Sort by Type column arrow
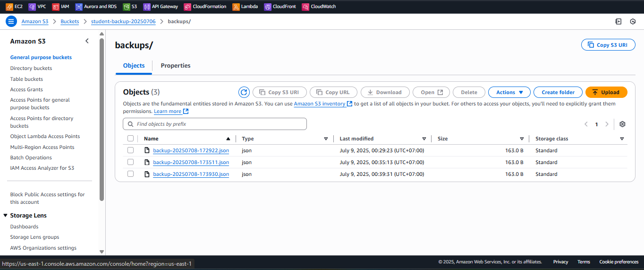Image resolution: width=644 pixels, height=270 pixels. [x=326, y=139]
